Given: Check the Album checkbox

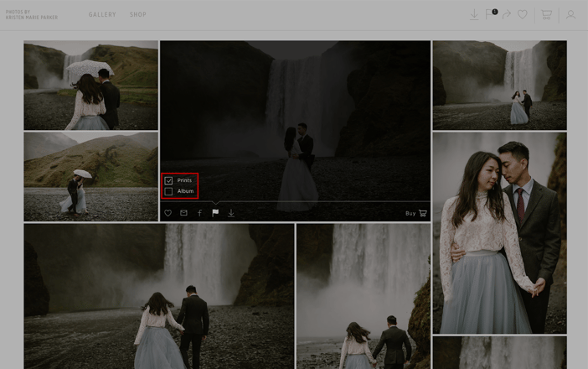Looking at the screenshot, I should 168,191.
